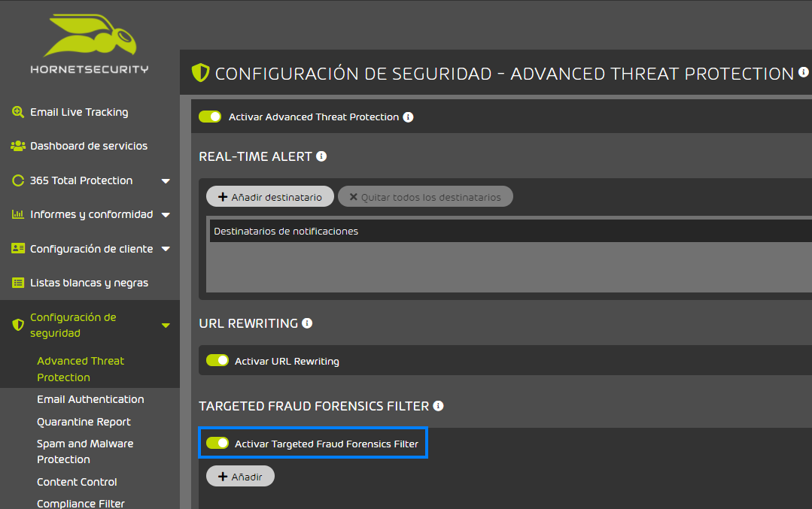Expand the Configuración de cliente menu arrow
This screenshot has width=812, height=509.
pyautogui.click(x=166, y=249)
